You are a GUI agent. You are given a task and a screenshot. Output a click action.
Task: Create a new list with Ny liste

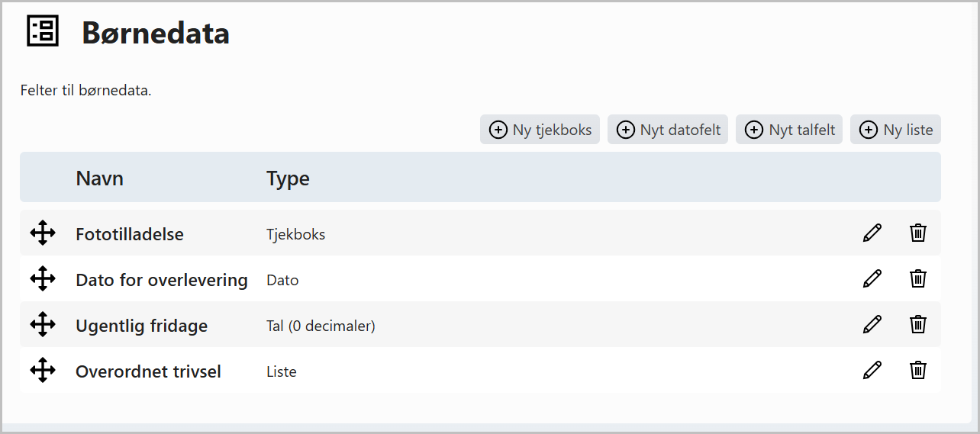[895, 130]
